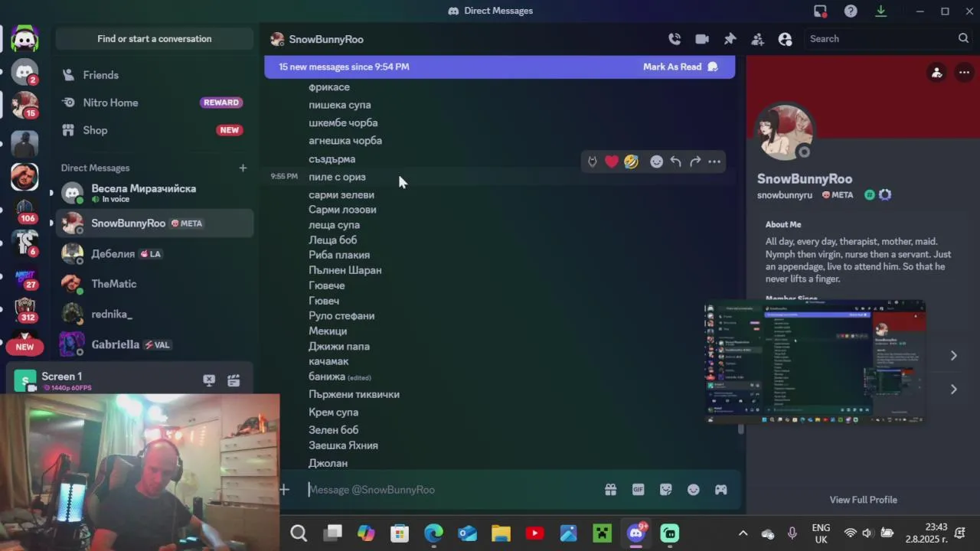Screen dimensions: 980x551
Task: Click the message 'пиле с ориз'
Action: click(x=337, y=177)
